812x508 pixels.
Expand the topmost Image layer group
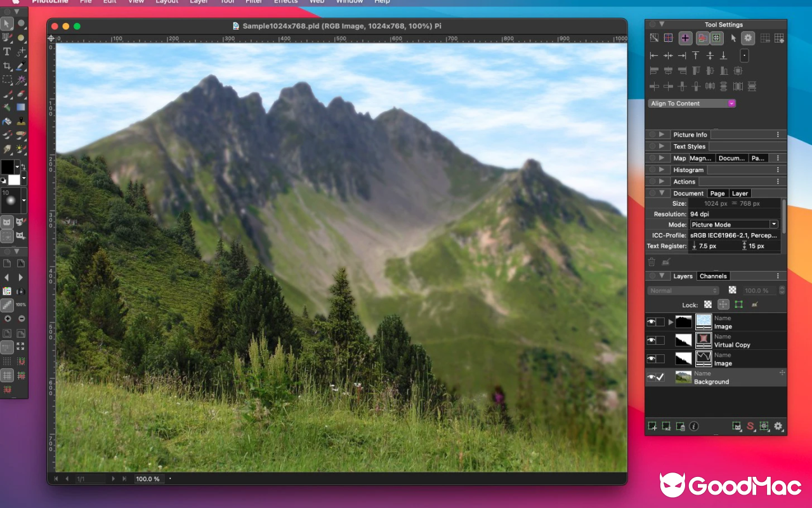pyautogui.click(x=671, y=321)
